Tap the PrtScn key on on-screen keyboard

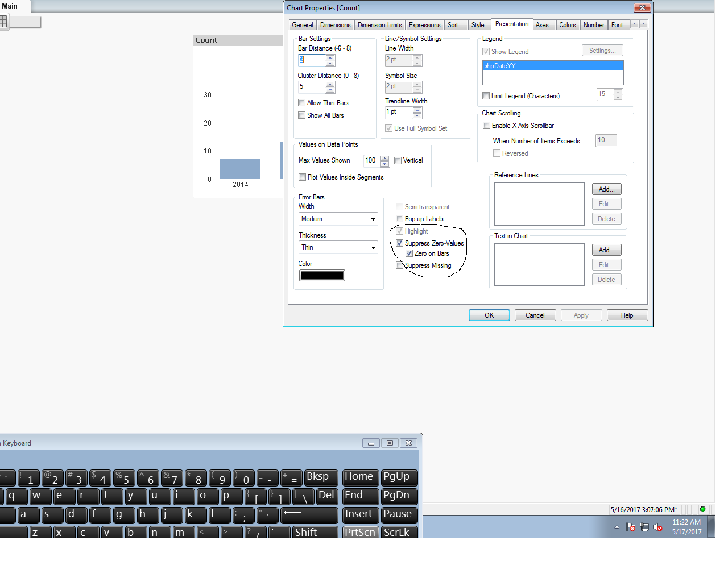[x=360, y=532]
